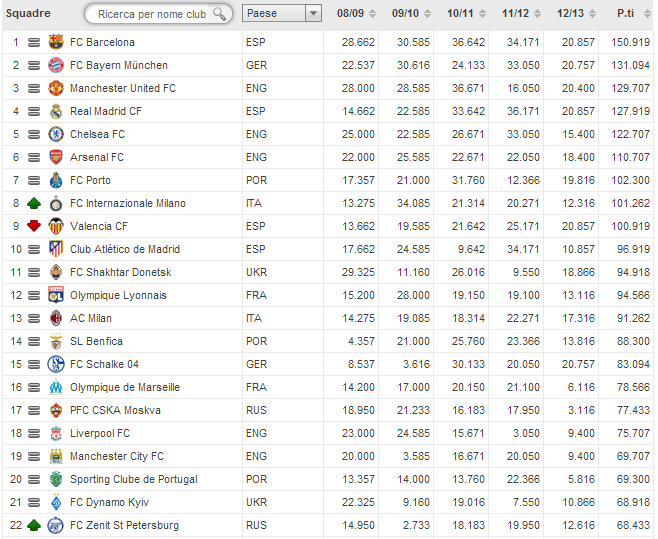Click the Squadre column header

click(x=28, y=14)
